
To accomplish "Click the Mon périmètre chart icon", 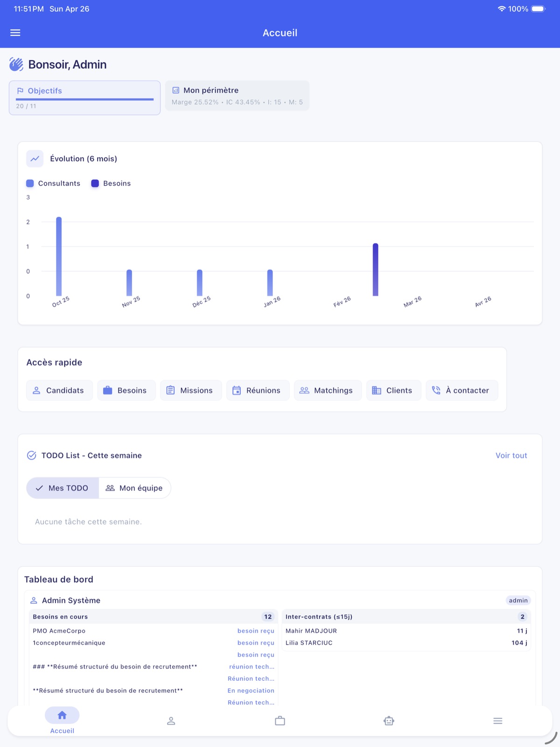I will [x=176, y=90].
